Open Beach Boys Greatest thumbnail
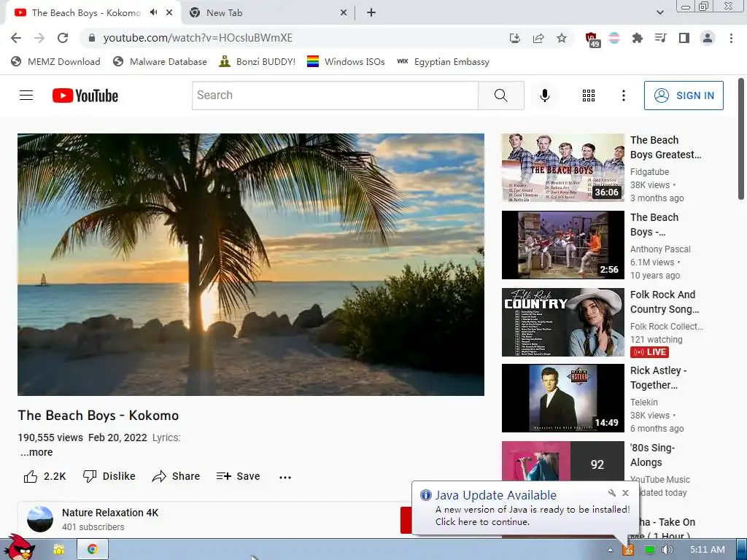The height and width of the screenshot is (560, 747). point(562,168)
